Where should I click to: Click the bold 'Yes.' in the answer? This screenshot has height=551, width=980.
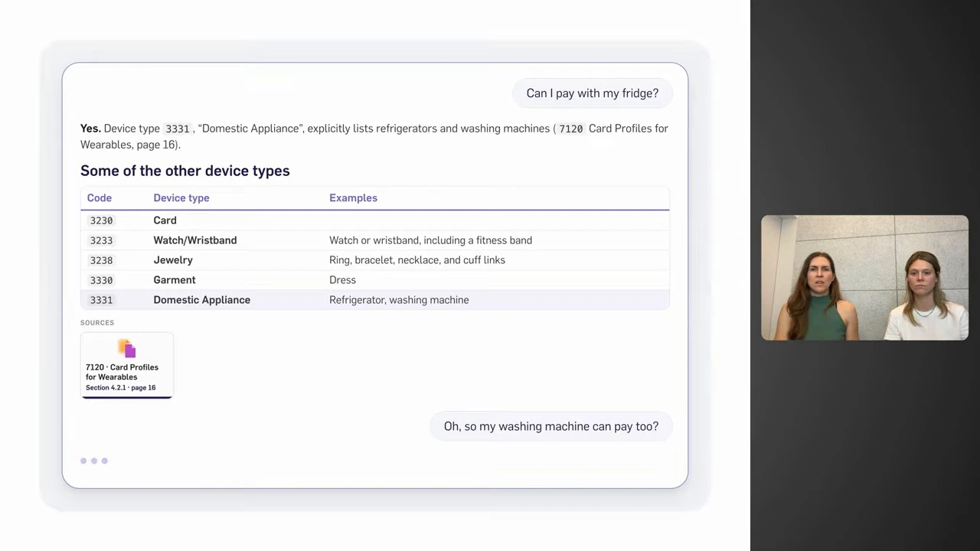[x=90, y=129]
